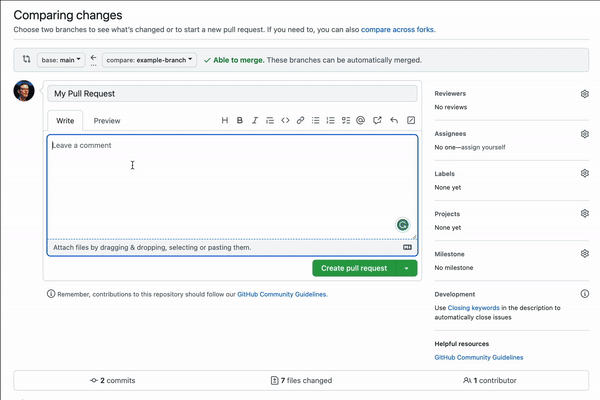Click the Development info icon
Image resolution: width=600 pixels, height=400 pixels.
(584, 294)
